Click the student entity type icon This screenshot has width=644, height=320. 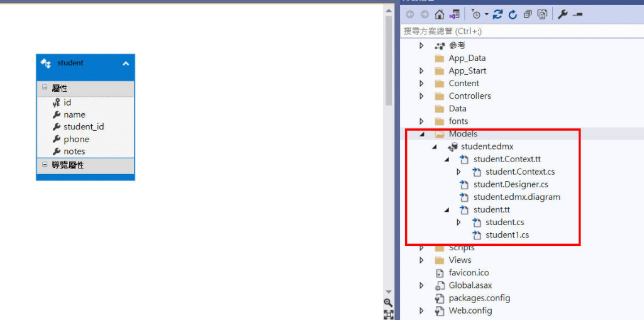click(45, 63)
